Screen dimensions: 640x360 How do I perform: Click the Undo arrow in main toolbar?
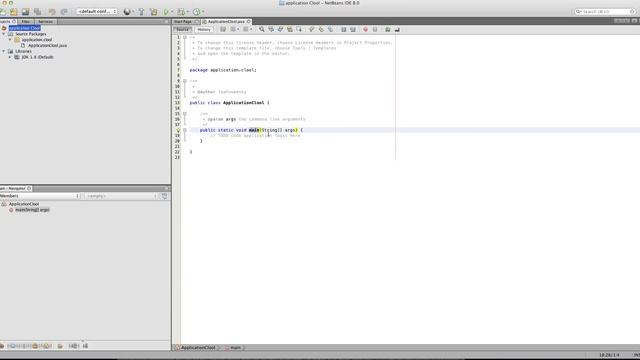point(52,12)
